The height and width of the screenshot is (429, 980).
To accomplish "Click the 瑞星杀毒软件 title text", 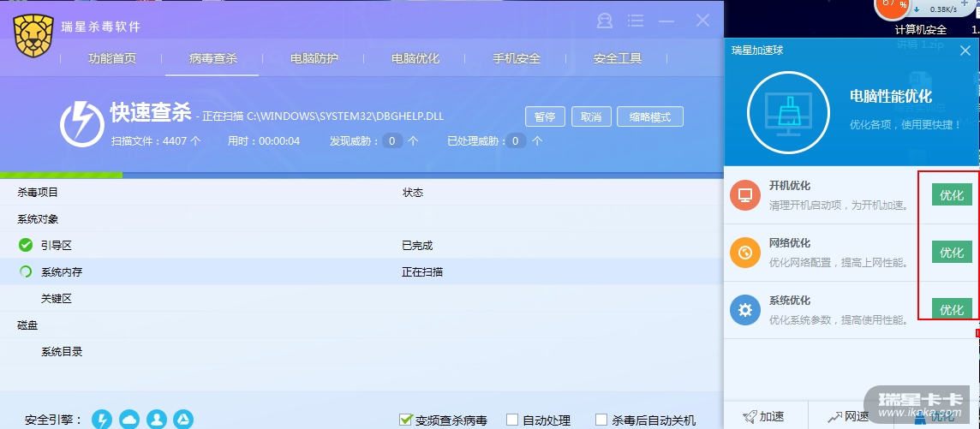I will (100, 27).
